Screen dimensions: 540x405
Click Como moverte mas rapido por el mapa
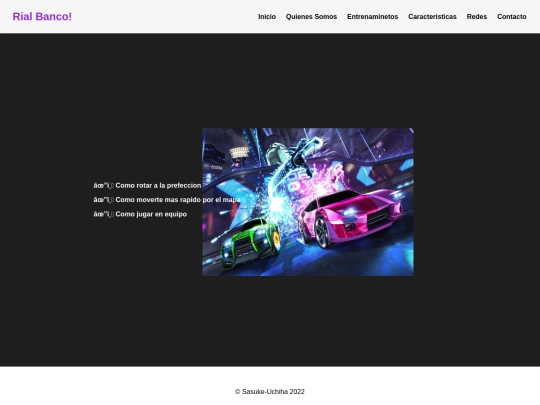[x=178, y=200]
